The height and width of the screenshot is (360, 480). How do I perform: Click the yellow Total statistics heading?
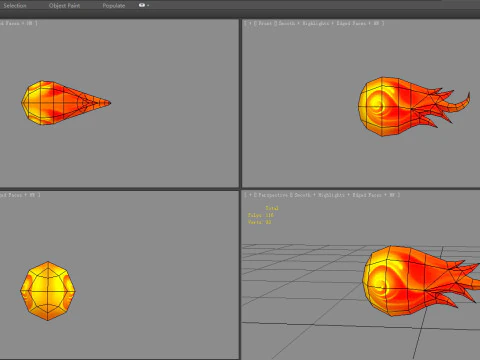click(x=272, y=208)
